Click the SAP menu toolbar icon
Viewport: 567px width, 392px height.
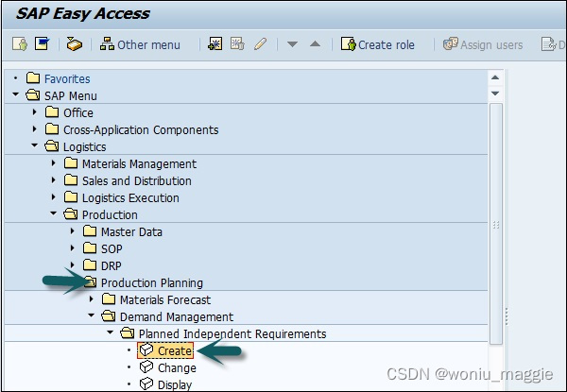(42, 44)
